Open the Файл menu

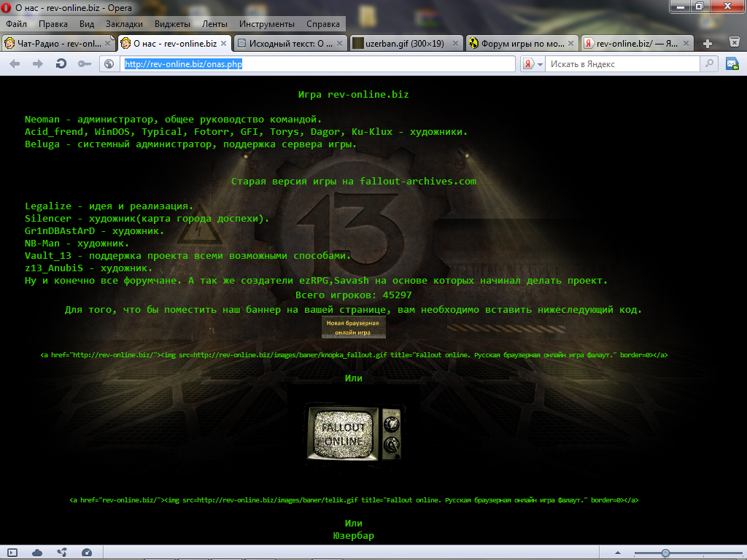tap(17, 24)
